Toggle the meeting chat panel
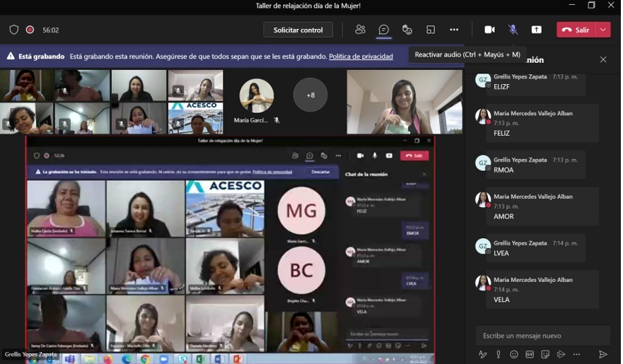 pyautogui.click(x=384, y=30)
